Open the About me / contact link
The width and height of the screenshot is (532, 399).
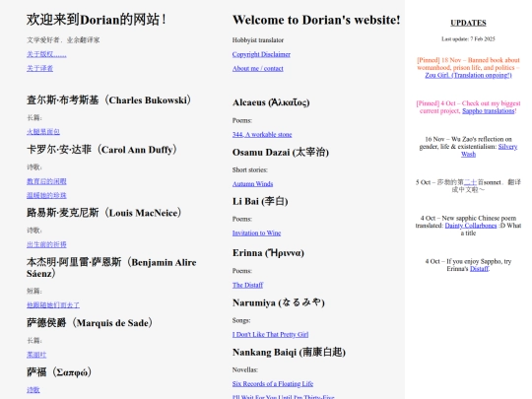tap(258, 68)
